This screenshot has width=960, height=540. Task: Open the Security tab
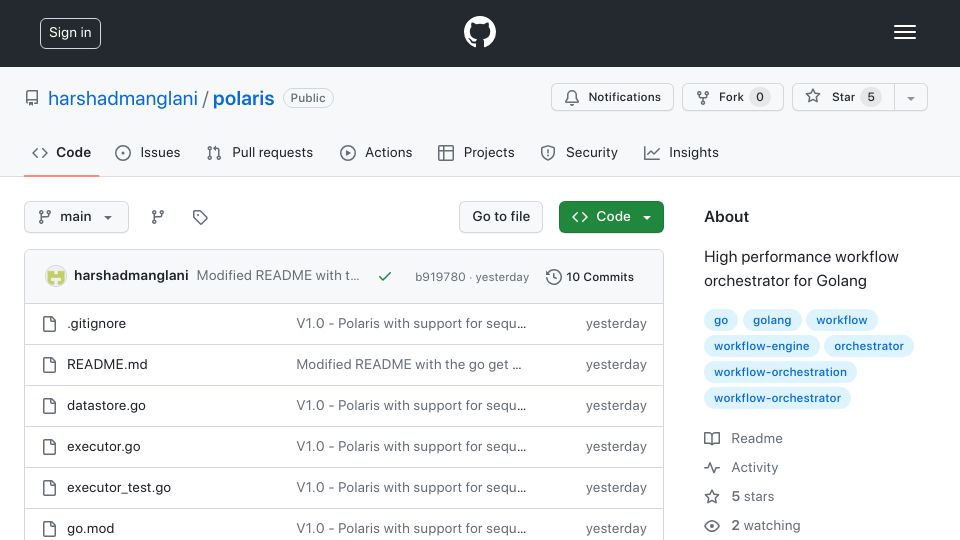click(x=579, y=152)
